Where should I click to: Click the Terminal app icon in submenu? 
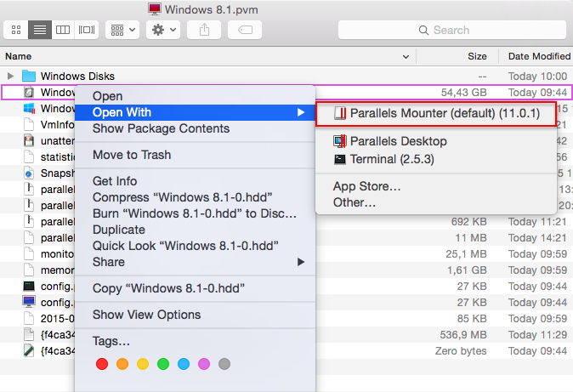(x=340, y=159)
